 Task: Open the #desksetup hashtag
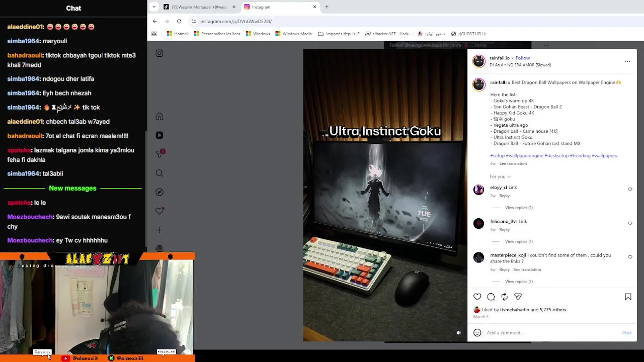(556, 155)
